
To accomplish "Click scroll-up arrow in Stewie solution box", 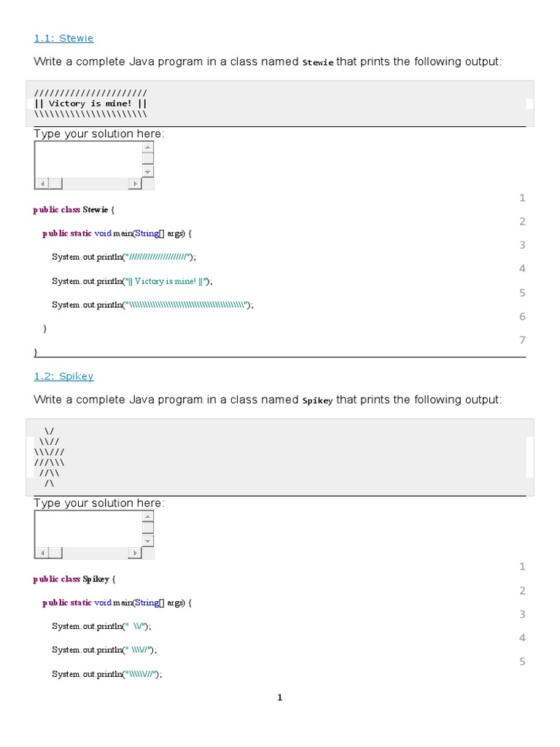I will coord(148,147).
